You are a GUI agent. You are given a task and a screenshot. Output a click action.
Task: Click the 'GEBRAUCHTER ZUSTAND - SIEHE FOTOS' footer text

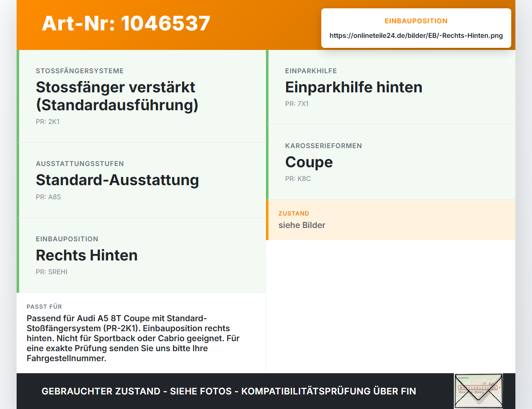229,391
